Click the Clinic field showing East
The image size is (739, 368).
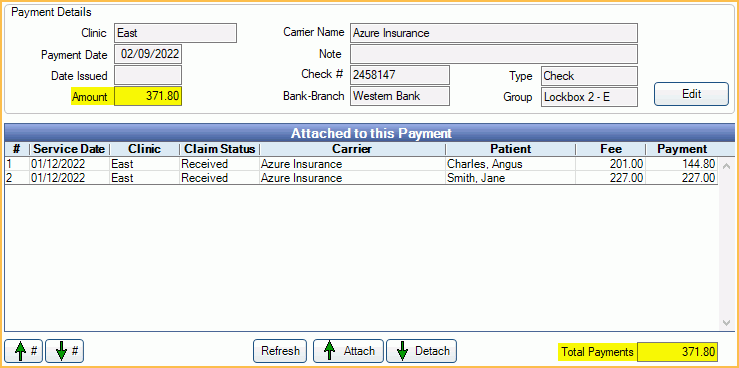175,33
